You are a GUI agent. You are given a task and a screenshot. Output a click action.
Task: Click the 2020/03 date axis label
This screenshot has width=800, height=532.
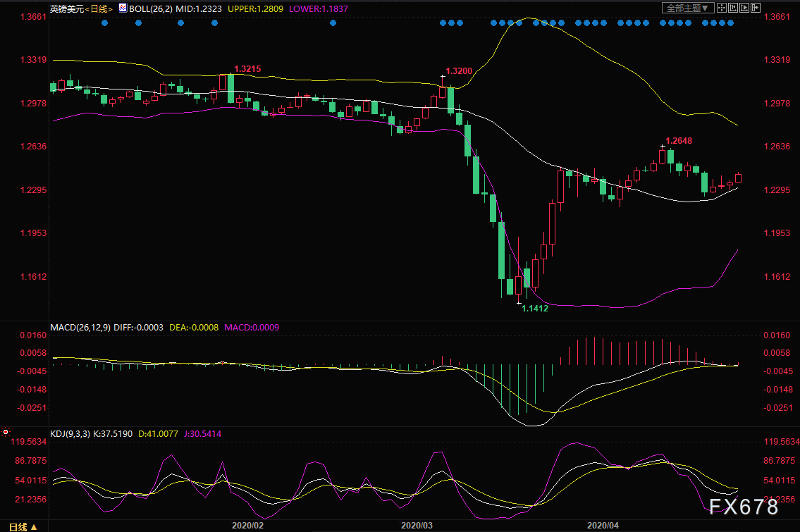(x=417, y=526)
